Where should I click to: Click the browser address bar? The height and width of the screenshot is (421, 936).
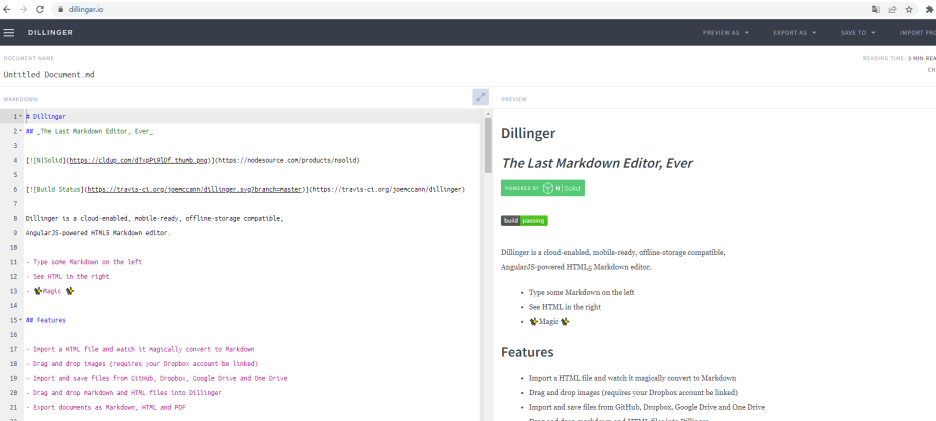pos(460,10)
